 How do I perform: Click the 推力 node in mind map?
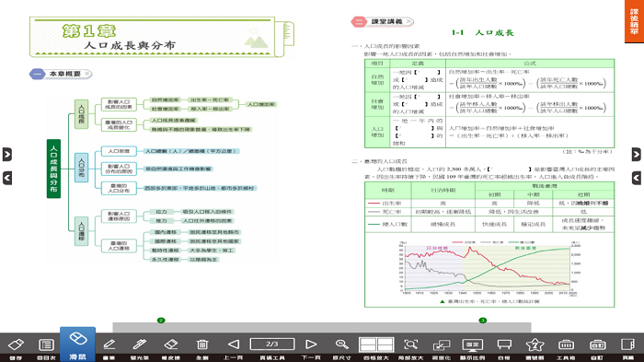pos(161,221)
